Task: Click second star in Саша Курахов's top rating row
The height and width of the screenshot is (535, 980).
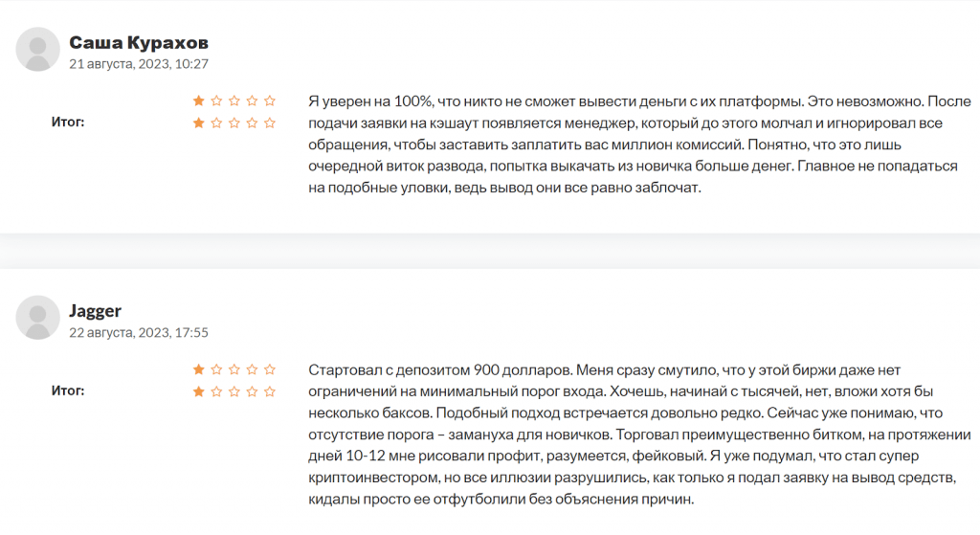Action: point(216,100)
